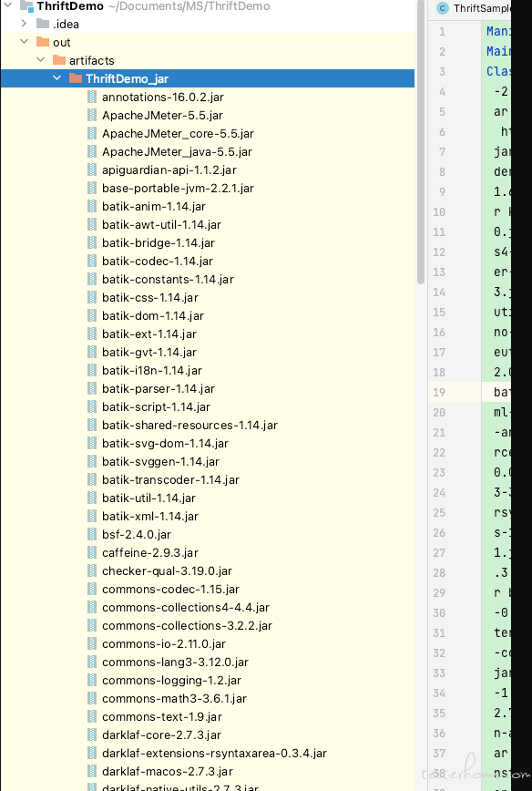
Task: Select batik-xml-1.14.jar file name
Action: point(150,516)
